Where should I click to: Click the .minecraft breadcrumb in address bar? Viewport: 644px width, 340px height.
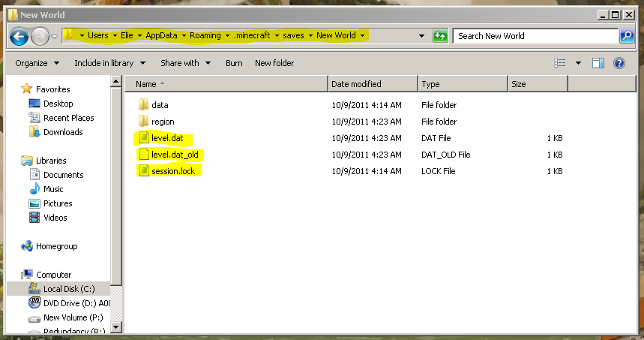(x=250, y=36)
